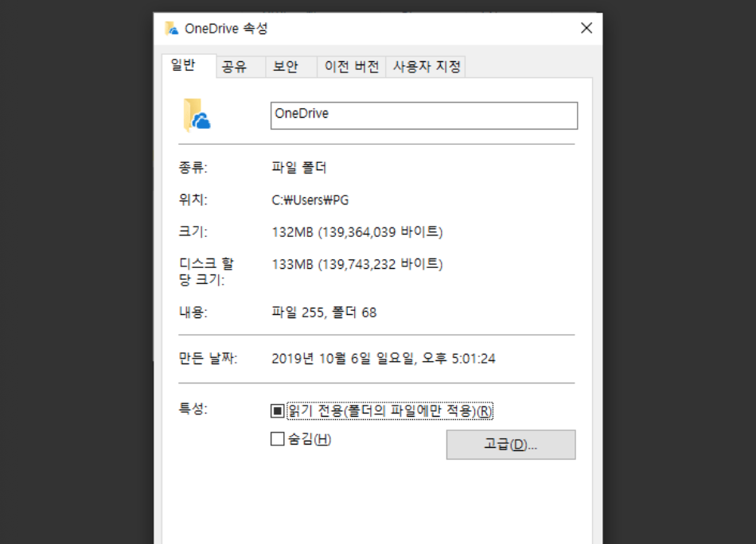Click the large OneDrive cloud folder icon
The height and width of the screenshot is (544, 756).
click(x=197, y=115)
